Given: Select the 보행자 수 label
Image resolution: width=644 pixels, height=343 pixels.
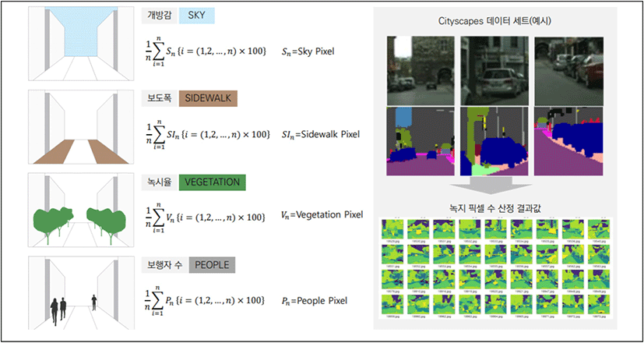Looking at the screenshot, I should (x=164, y=265).
